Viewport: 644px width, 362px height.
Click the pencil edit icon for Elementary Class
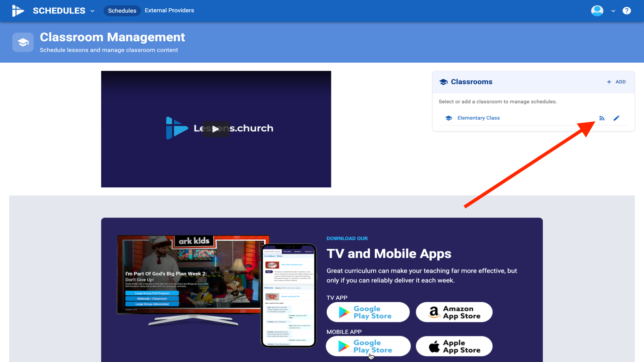[x=616, y=118]
